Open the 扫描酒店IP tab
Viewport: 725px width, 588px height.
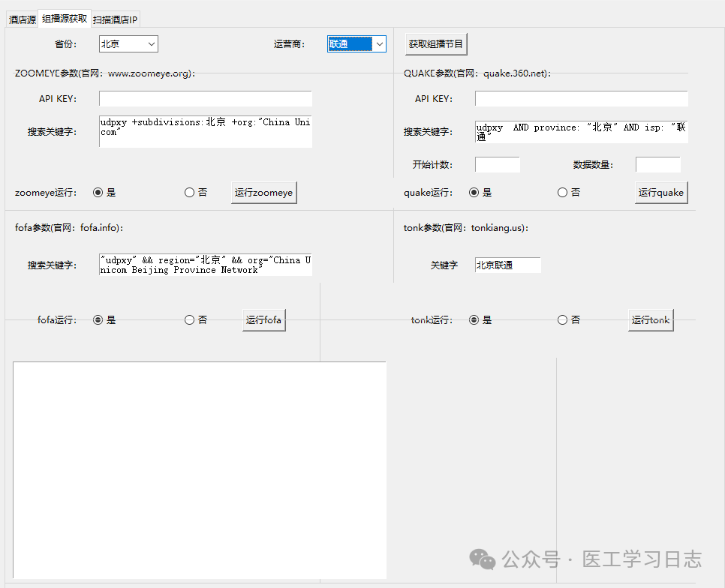pyautogui.click(x=114, y=19)
